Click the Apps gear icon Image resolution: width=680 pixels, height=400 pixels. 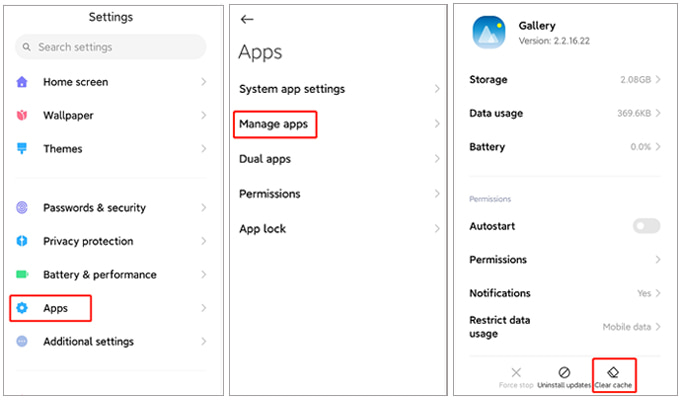[22, 308]
